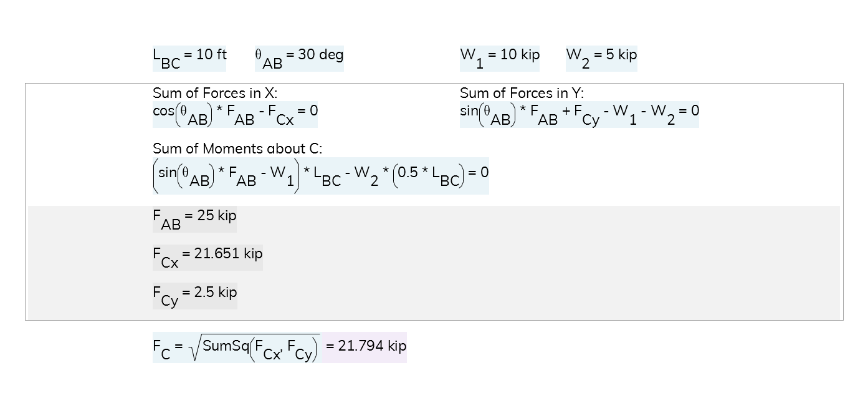The width and height of the screenshot is (868, 408).
Task: Click the SumSq function name
Action: [226, 346]
